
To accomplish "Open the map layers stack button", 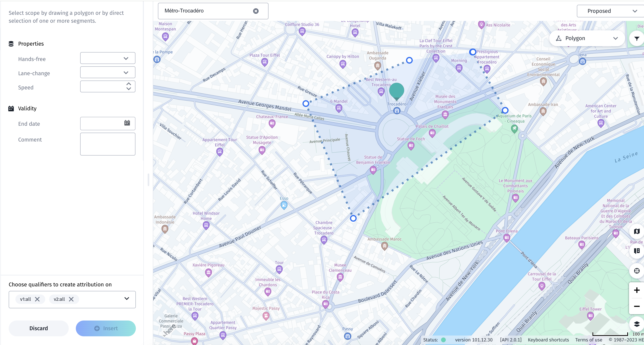I will click(x=637, y=324).
